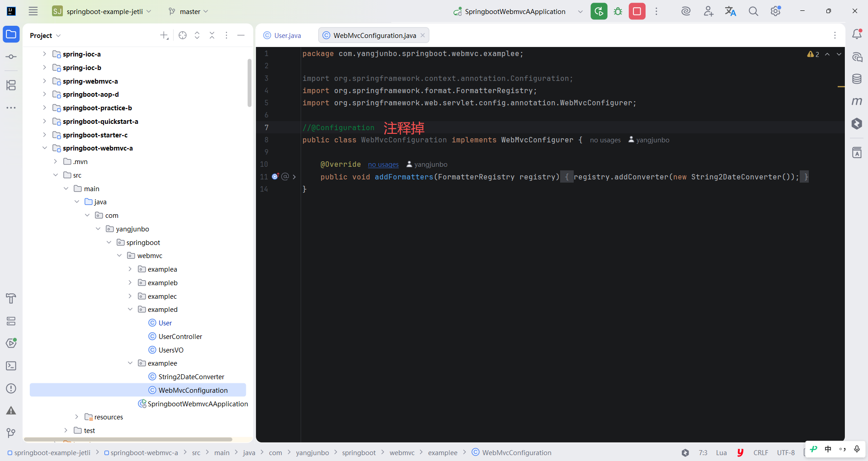Open the Structure tool window
The height and width of the screenshot is (461, 868).
[x=11, y=85]
